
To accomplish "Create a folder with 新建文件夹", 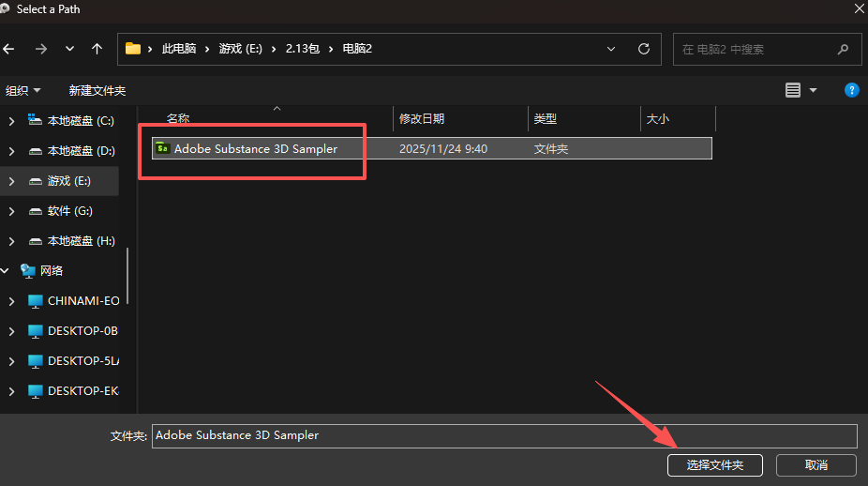I will (x=97, y=90).
